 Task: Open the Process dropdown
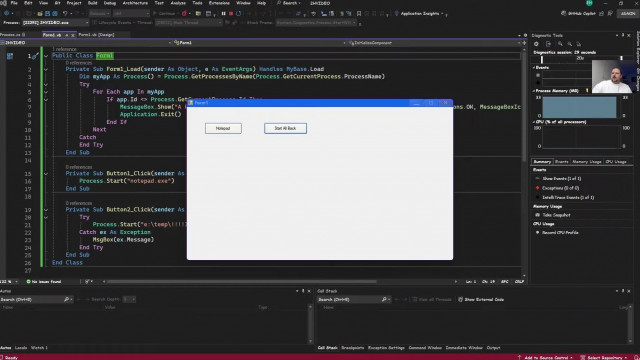56,22
